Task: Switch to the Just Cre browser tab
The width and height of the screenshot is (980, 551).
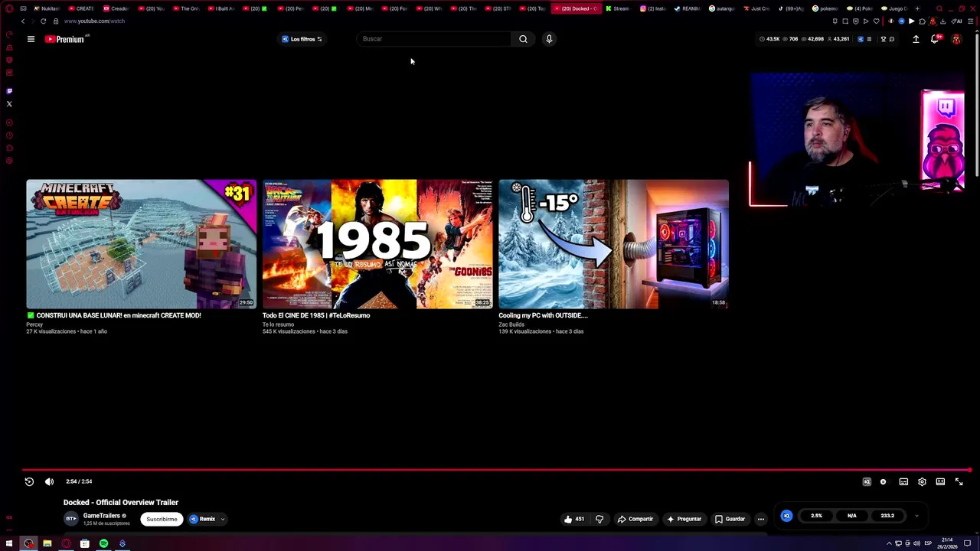Action: click(x=756, y=8)
